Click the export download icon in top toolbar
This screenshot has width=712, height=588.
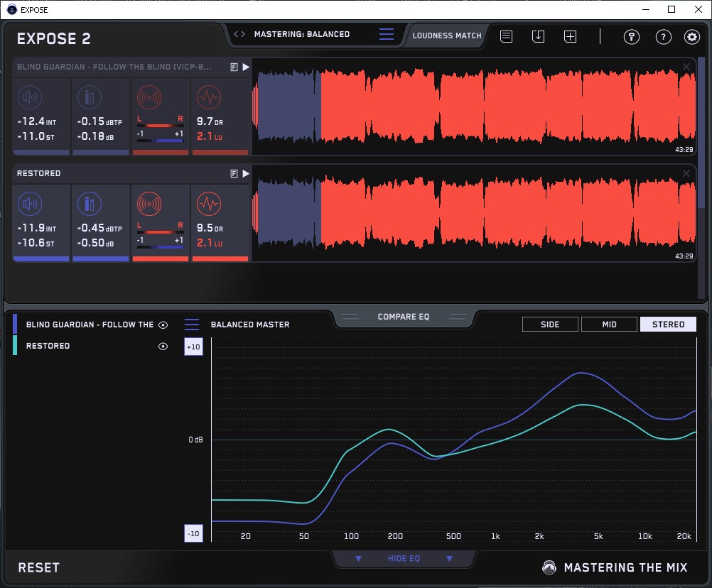click(x=538, y=36)
